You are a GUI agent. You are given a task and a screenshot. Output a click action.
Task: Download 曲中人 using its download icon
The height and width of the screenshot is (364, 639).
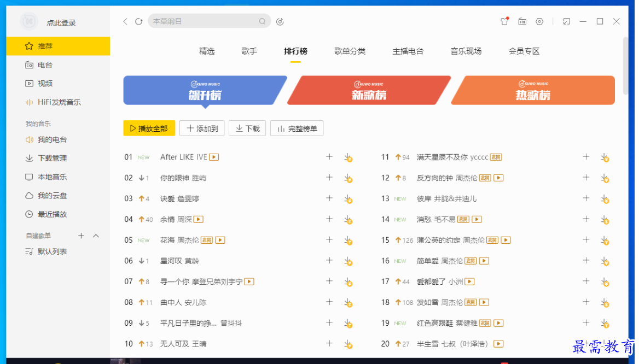coord(348,303)
